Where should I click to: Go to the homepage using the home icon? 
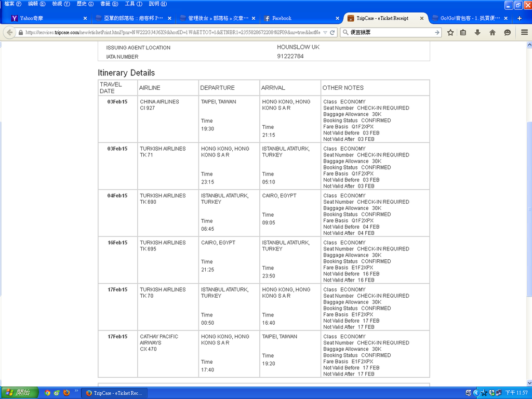pyautogui.click(x=493, y=32)
